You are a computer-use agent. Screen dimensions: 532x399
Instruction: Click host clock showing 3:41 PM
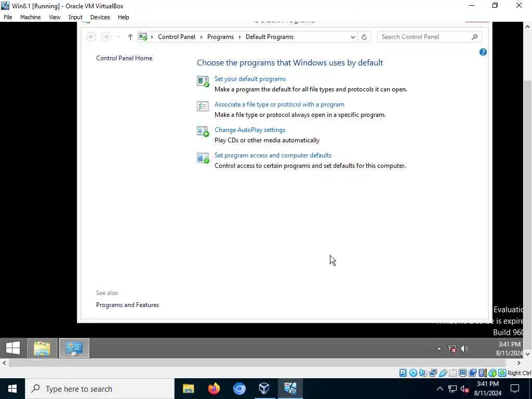point(487,384)
